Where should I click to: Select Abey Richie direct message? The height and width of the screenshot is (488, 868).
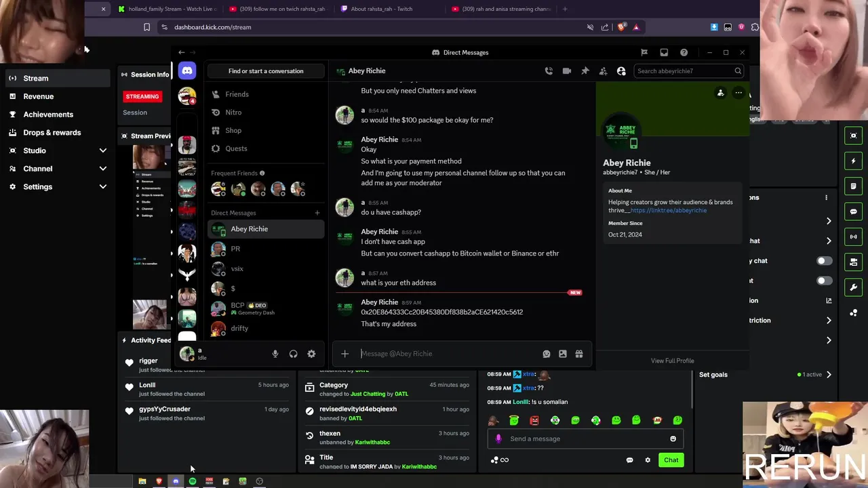point(266,229)
